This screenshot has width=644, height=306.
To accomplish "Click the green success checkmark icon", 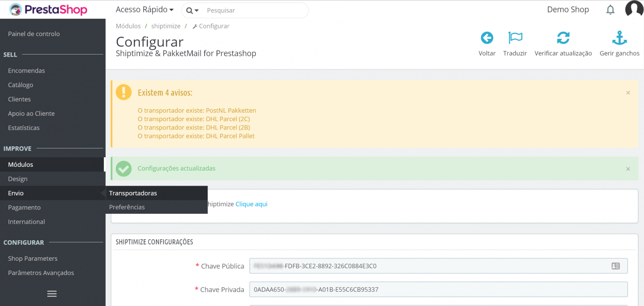I will pos(124,169).
